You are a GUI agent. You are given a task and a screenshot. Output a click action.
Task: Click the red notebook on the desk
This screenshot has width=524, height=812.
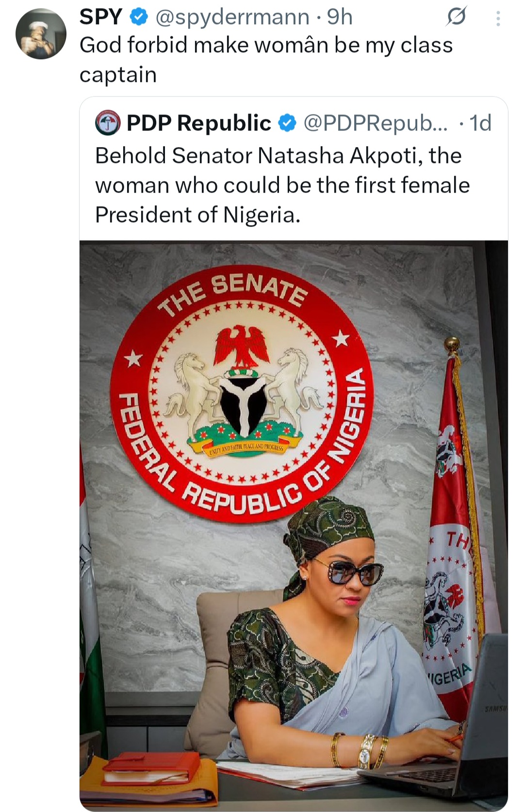[x=150, y=767]
